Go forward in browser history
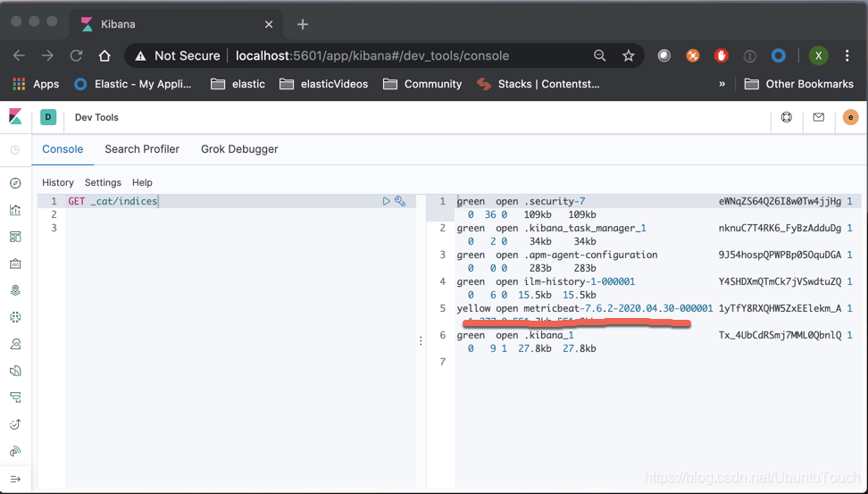Image resolution: width=868 pixels, height=494 pixels. click(x=47, y=55)
